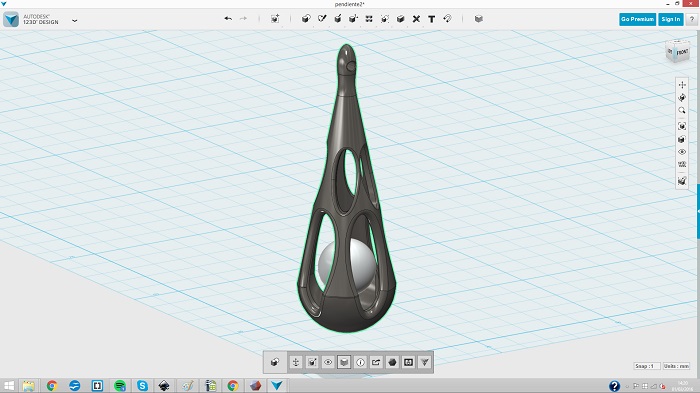This screenshot has height=393, width=700.
Task: Open File Explorer from the taskbar
Action: tap(29, 385)
